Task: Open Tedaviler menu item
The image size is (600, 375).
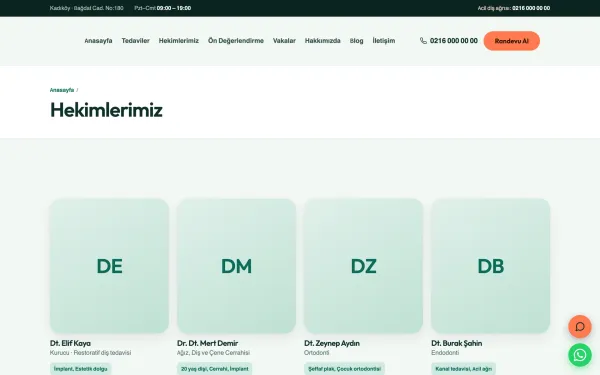Action: click(135, 41)
